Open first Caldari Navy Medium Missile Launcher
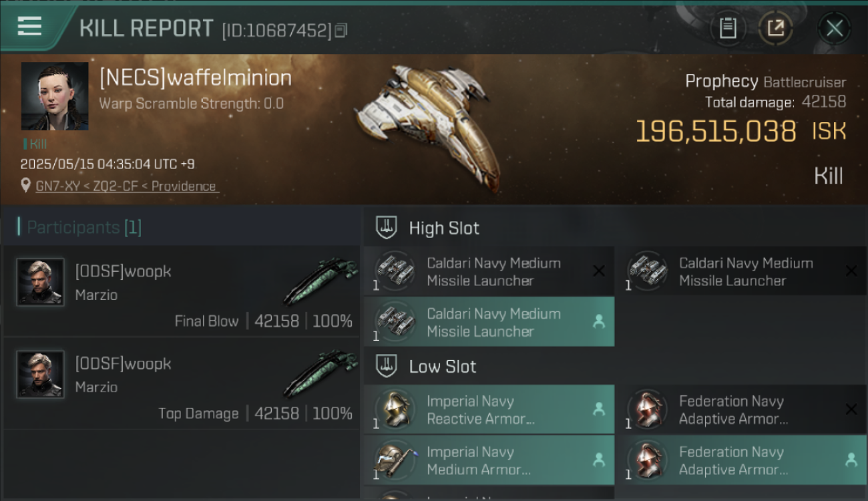This screenshot has width=868, height=501. [x=489, y=271]
